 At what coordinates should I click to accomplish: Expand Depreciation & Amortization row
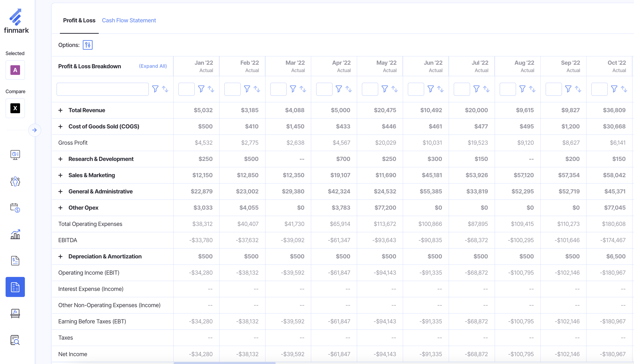coord(60,256)
